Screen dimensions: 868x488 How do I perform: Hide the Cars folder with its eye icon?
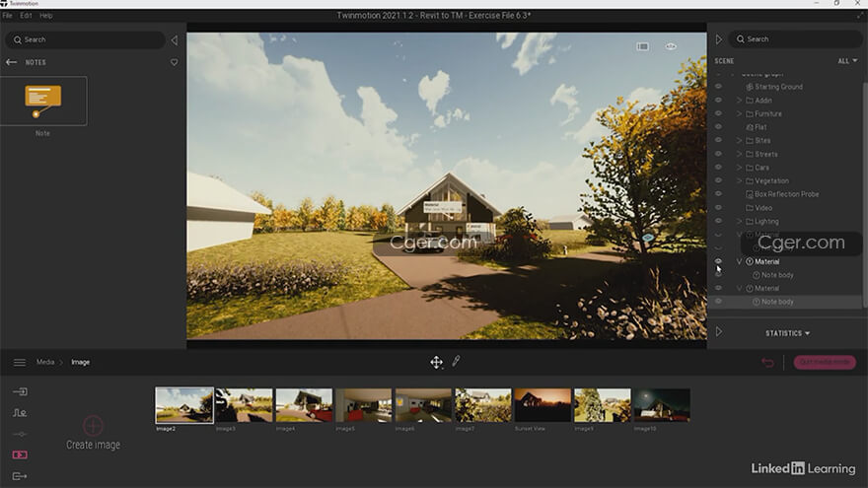coord(718,167)
